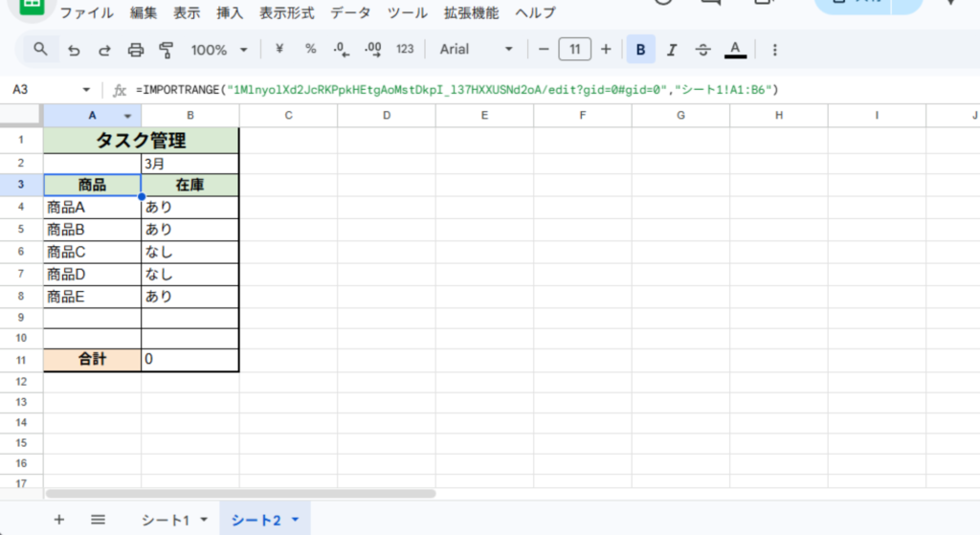Add a new sheet with plus button
The height and width of the screenshot is (535, 980).
(x=59, y=520)
